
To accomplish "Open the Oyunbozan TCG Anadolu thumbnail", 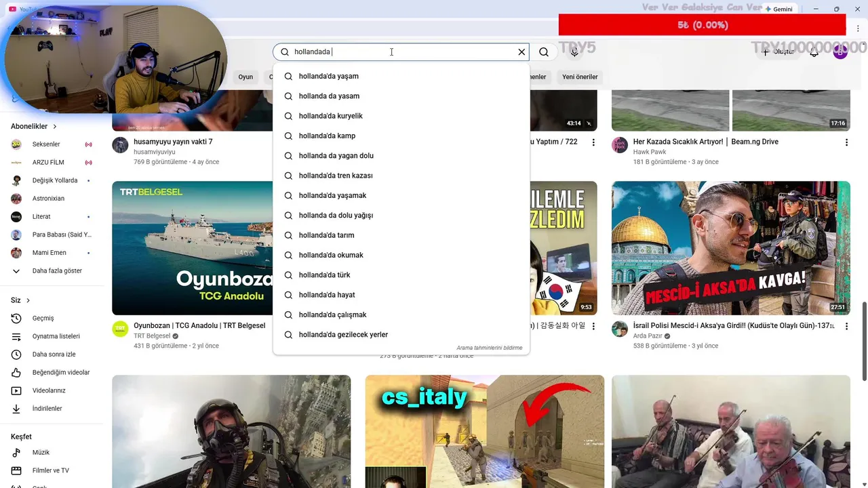I will [x=193, y=248].
